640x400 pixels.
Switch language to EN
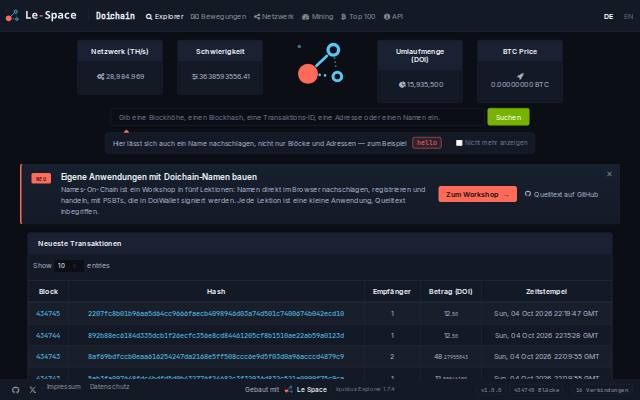coord(628,16)
